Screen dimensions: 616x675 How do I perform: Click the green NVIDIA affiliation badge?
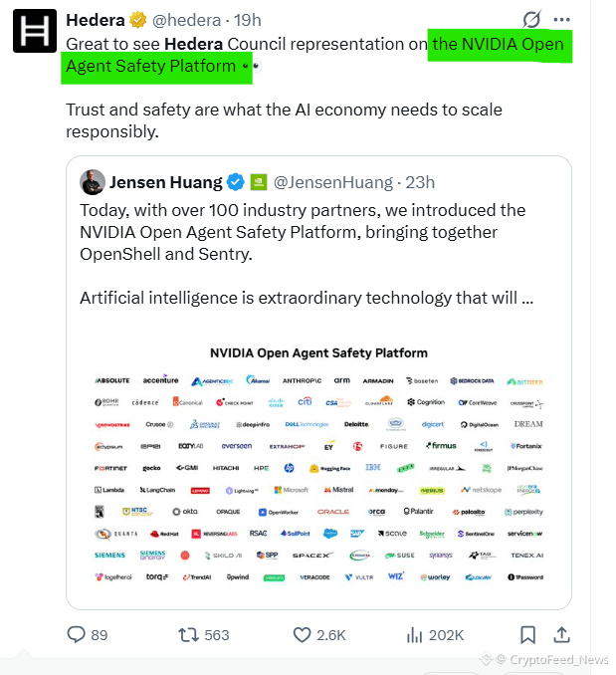[259, 182]
